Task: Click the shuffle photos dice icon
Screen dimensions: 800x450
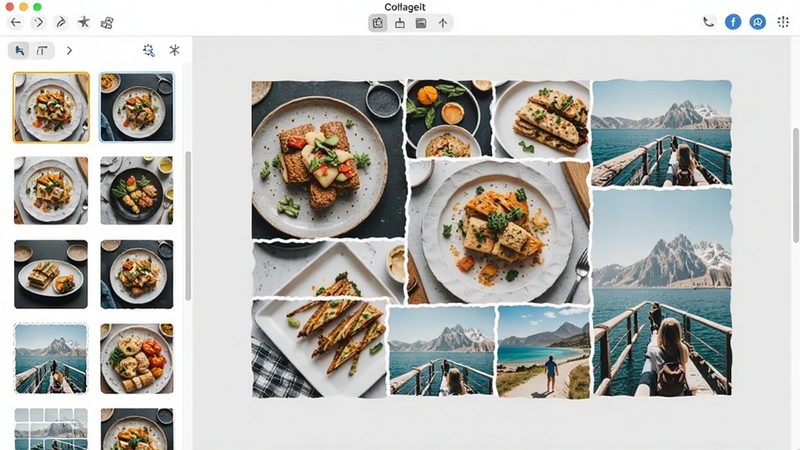Action: [x=107, y=22]
